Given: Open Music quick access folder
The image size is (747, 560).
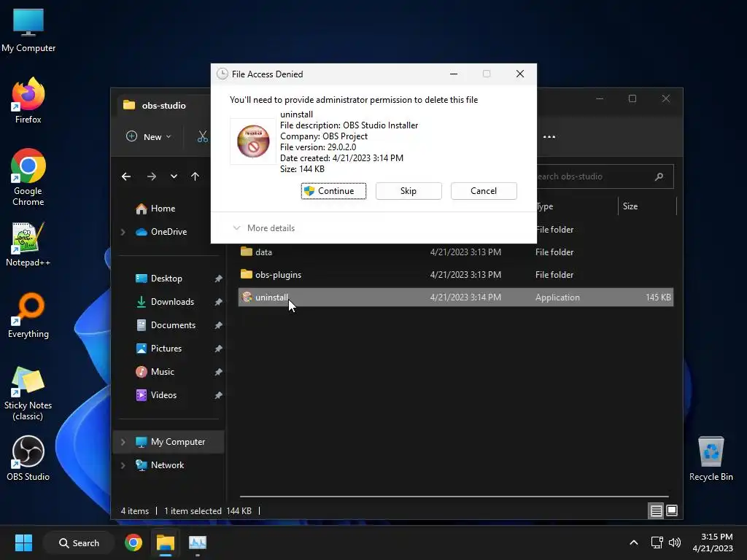Looking at the screenshot, I should click(x=155, y=372).
